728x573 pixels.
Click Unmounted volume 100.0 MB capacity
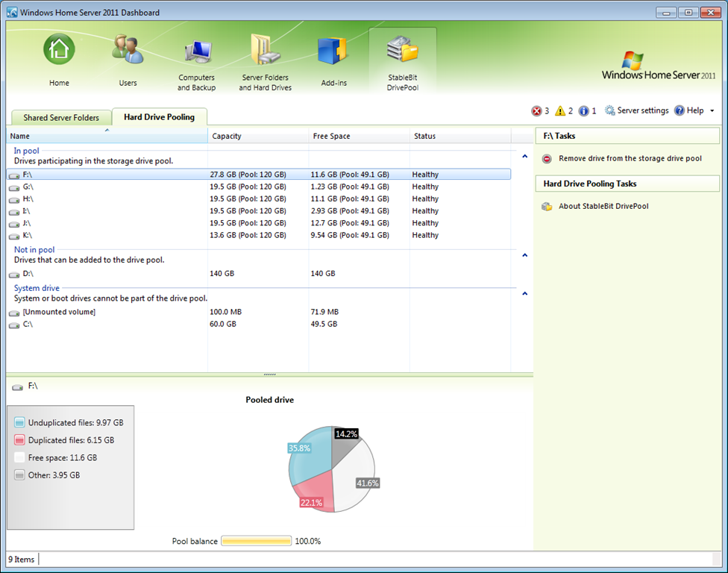(x=226, y=312)
